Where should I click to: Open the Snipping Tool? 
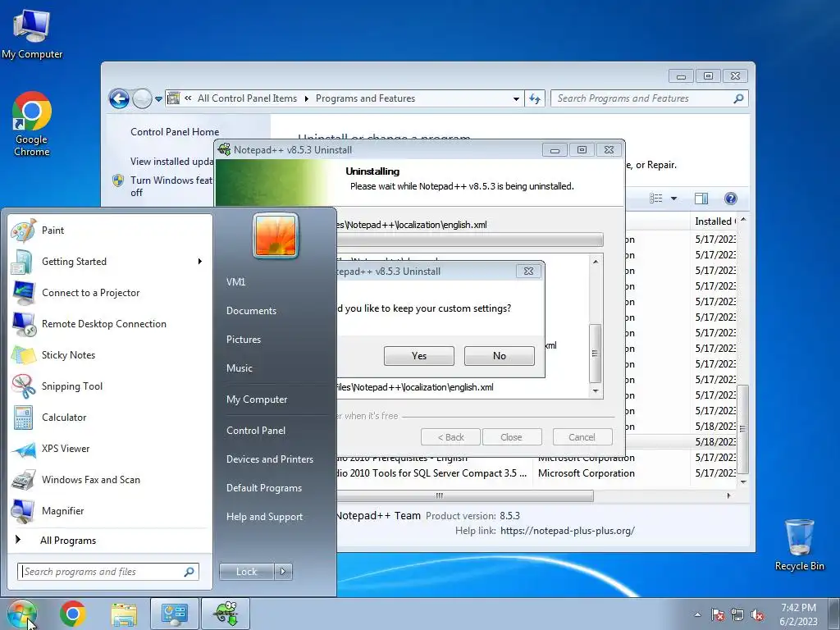(109, 386)
